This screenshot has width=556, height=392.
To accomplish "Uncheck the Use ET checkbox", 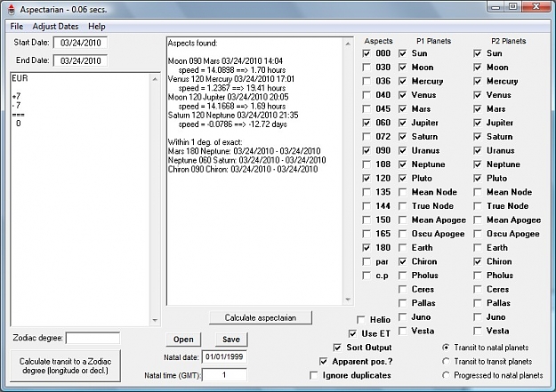I will [352, 334].
